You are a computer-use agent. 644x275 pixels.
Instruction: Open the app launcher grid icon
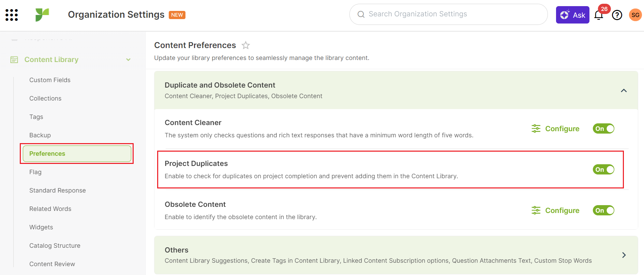(12, 15)
